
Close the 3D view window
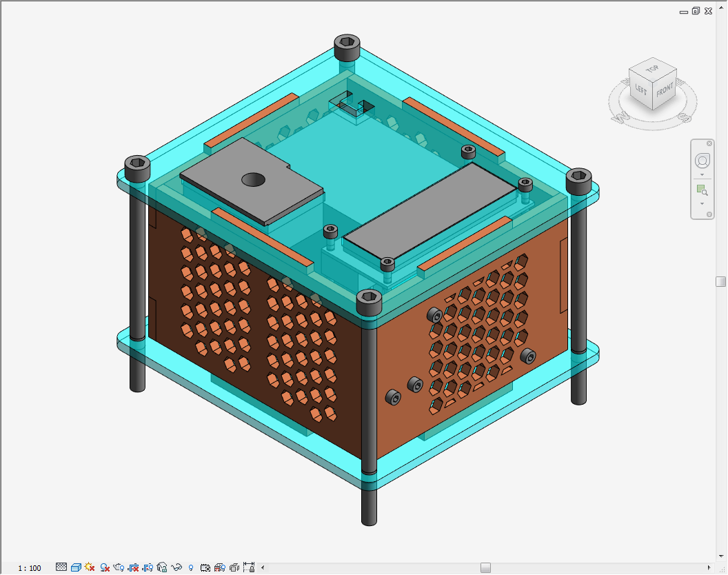pos(708,10)
